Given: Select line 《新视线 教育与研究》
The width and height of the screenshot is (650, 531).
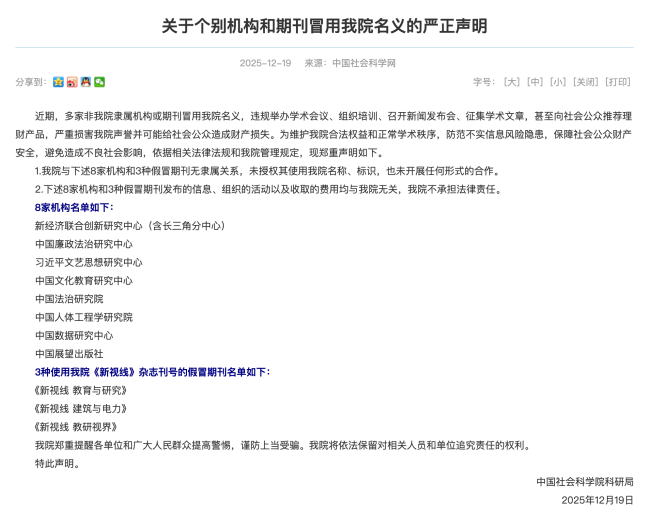Looking at the screenshot, I should 81,390.
